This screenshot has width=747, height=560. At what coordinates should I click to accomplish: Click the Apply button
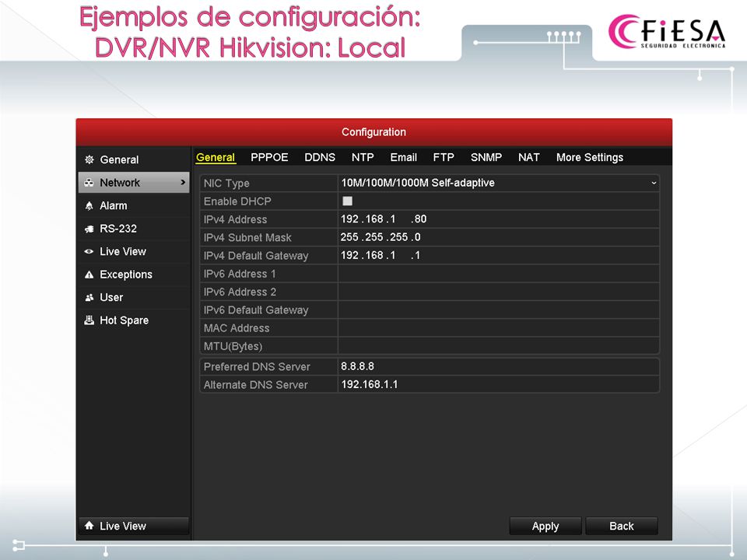[x=545, y=527]
